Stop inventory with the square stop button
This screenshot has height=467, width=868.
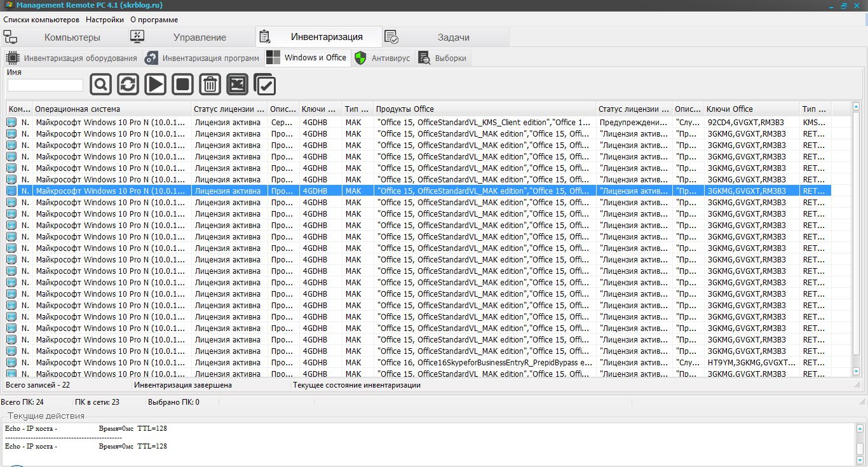[x=182, y=85]
